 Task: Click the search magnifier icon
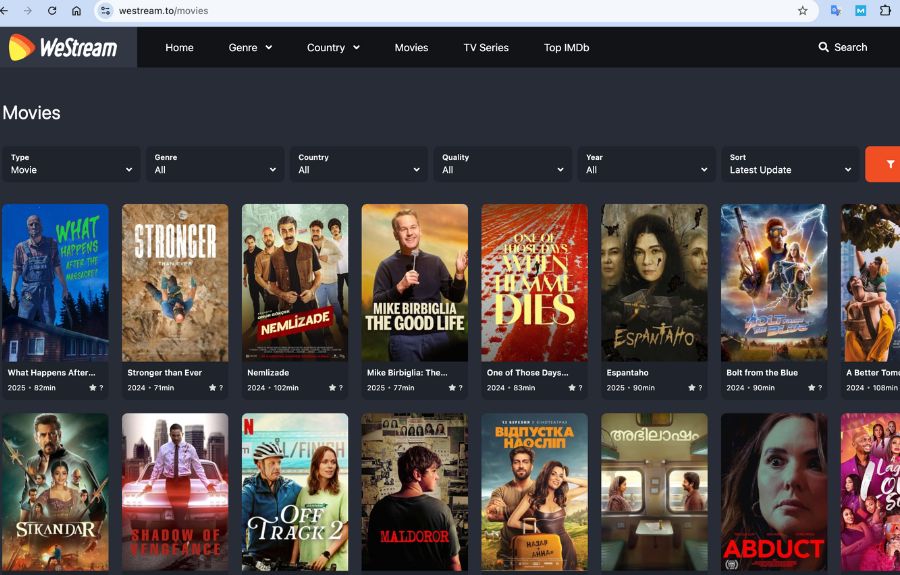point(823,47)
